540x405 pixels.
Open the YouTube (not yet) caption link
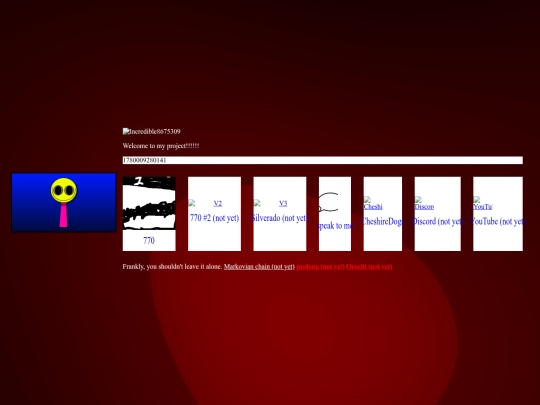point(498,221)
